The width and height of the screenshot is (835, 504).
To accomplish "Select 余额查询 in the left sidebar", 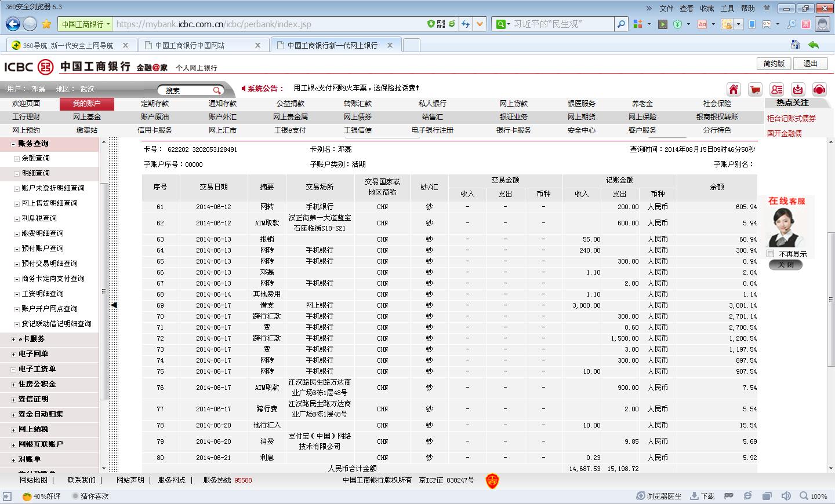I will pos(35,158).
